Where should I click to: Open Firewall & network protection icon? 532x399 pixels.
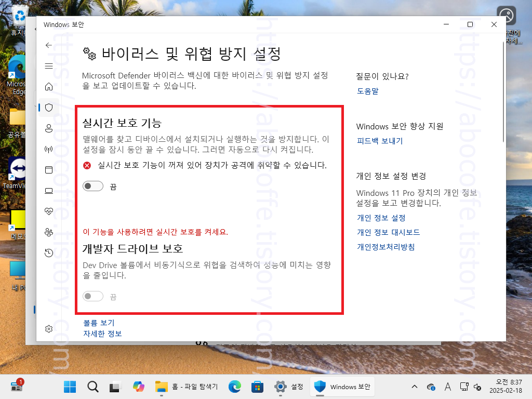[x=49, y=149]
